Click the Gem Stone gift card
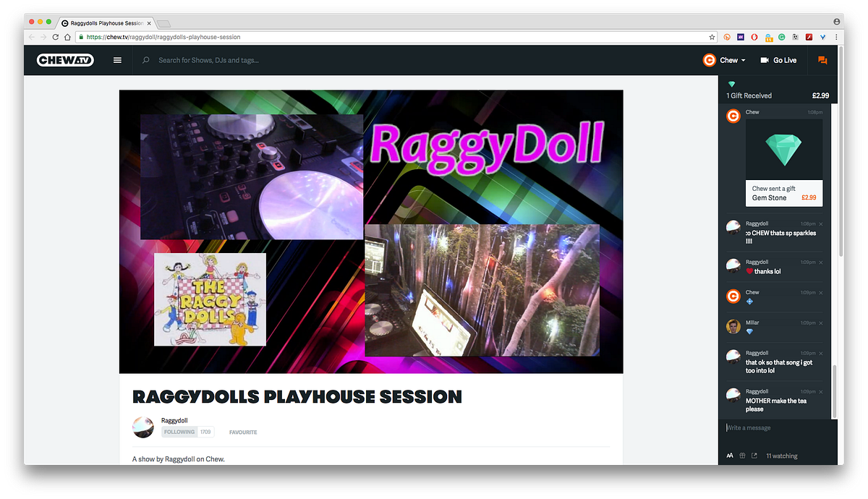The height and width of the screenshot is (499, 868). point(783,163)
